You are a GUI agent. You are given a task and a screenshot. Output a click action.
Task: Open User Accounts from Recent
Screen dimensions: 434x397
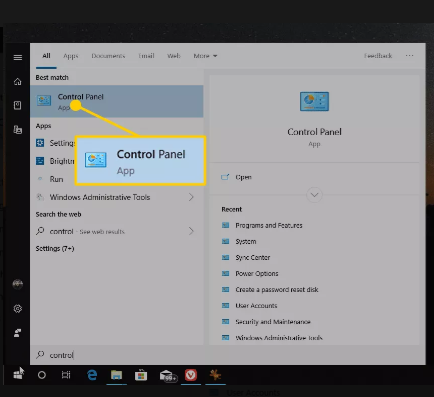coord(256,305)
